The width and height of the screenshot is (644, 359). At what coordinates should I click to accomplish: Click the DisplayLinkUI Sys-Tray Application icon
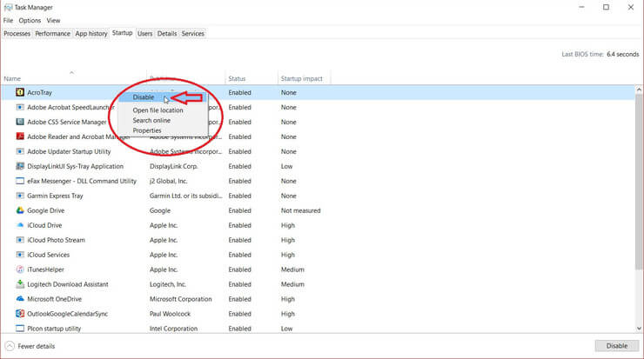[20, 166]
